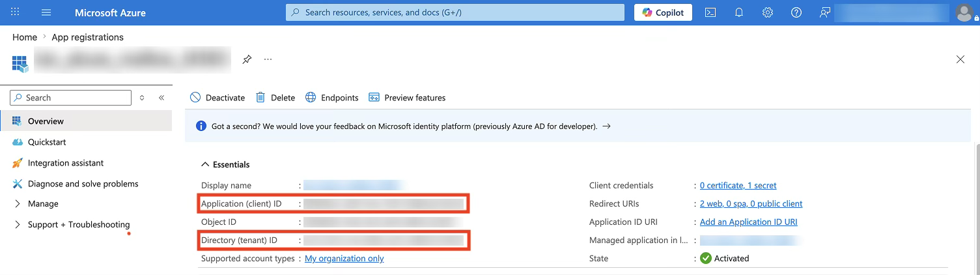Open the 0 certificate, 1 secret link
The height and width of the screenshot is (275, 980).
pos(738,186)
